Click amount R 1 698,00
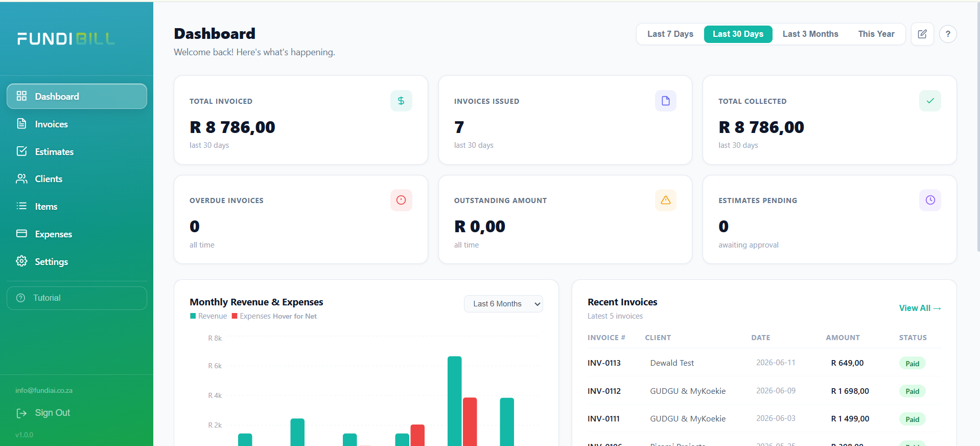 [850, 391]
